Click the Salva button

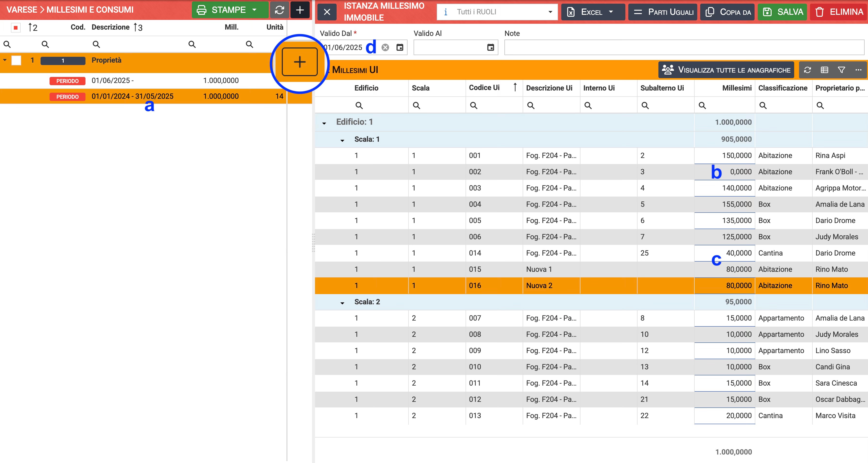(x=783, y=12)
